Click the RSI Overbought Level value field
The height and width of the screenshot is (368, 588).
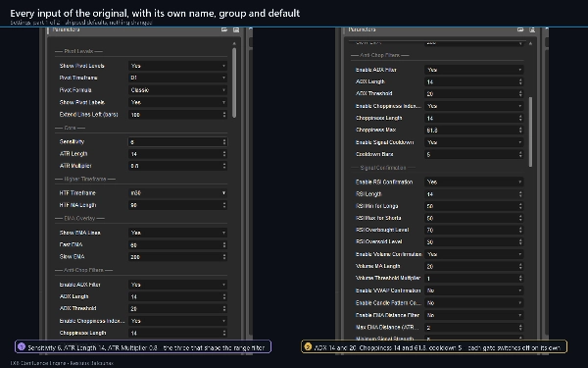474,231
